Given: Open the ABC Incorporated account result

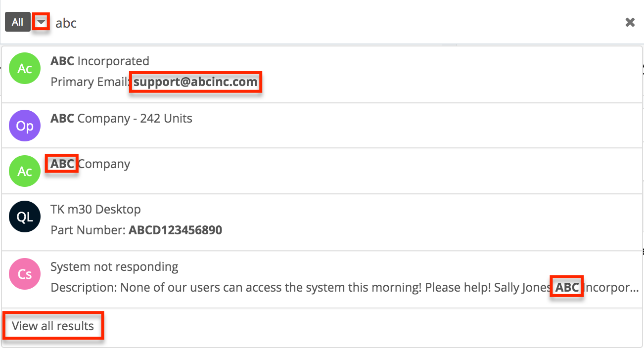Looking at the screenshot, I should [100, 61].
